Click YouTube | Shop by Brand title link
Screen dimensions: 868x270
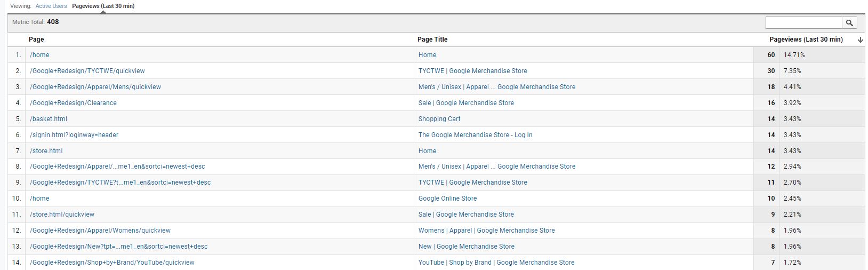point(496,263)
